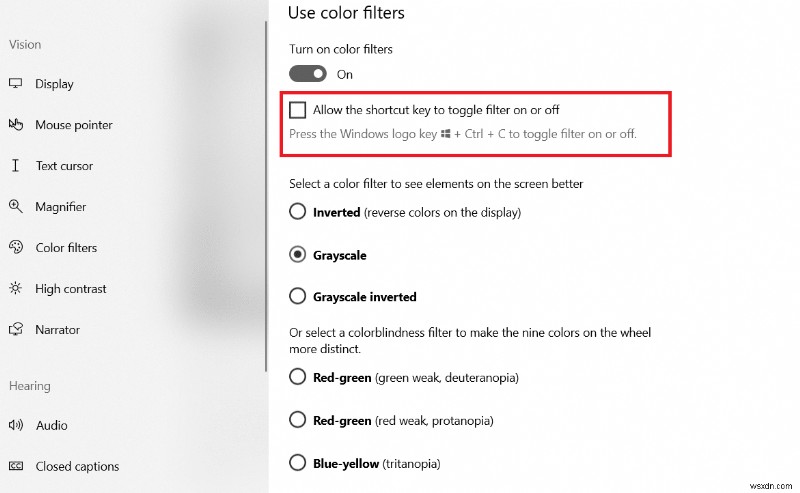The image size is (800, 493).
Task: Select Red-green protanopia filter
Action: [x=297, y=420]
